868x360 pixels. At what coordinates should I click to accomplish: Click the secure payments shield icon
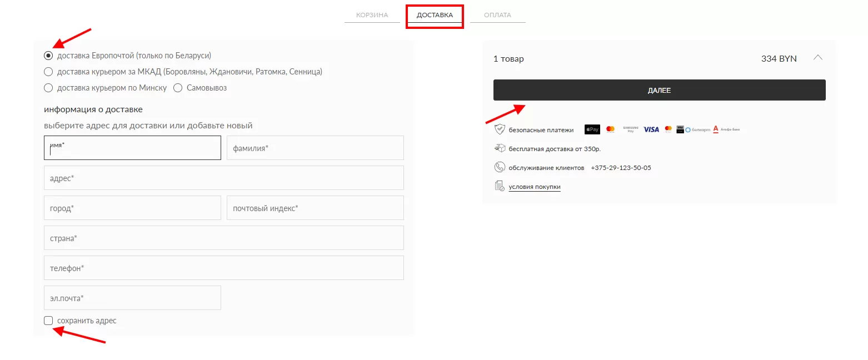tap(499, 129)
